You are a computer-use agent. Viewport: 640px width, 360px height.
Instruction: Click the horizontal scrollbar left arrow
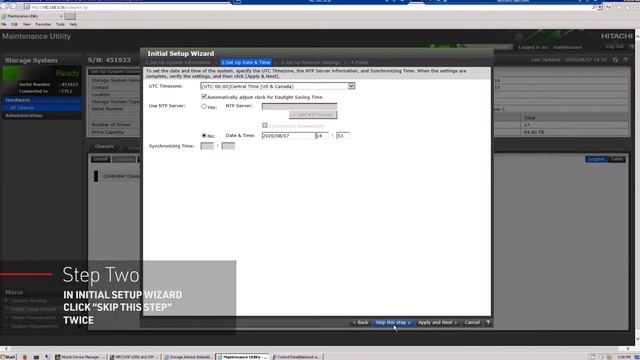pyautogui.click(x=6, y=349)
